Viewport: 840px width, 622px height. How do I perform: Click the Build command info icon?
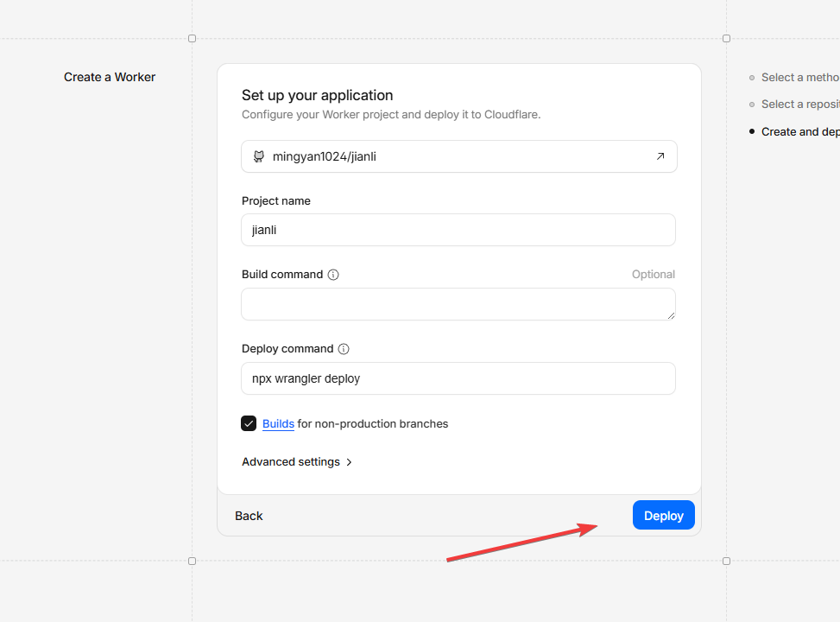[x=333, y=275]
